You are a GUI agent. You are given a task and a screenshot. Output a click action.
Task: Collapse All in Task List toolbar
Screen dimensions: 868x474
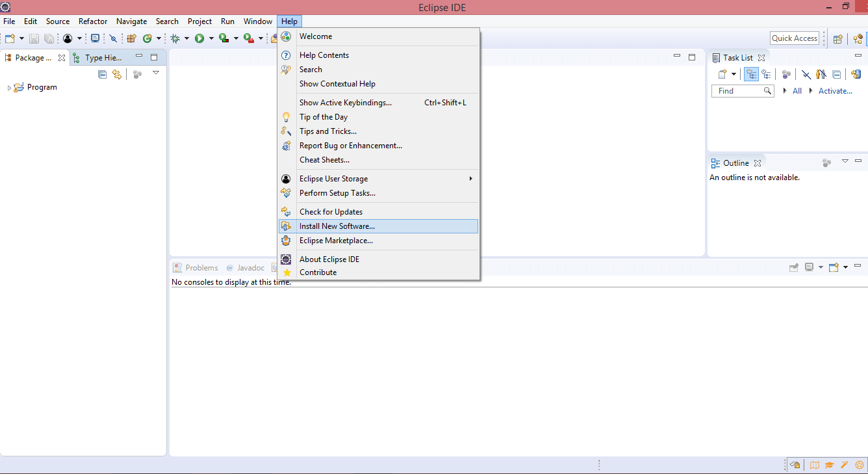pyautogui.click(x=836, y=74)
